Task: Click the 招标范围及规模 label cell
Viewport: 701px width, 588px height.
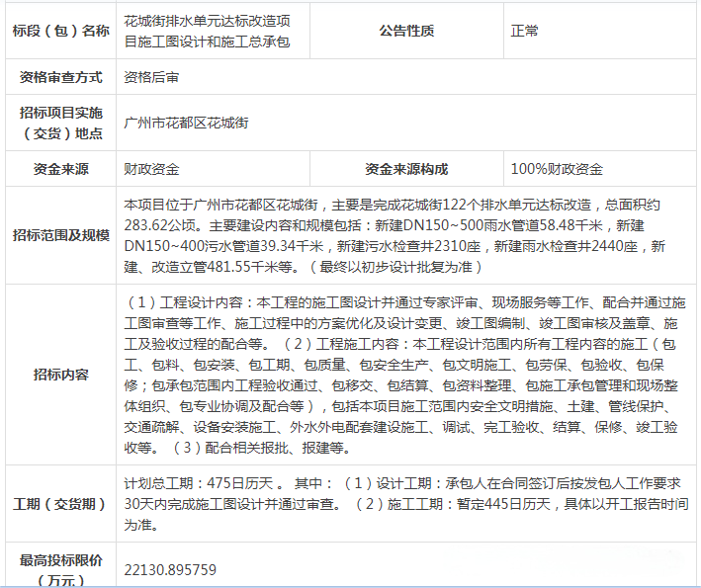Action: click(x=61, y=235)
